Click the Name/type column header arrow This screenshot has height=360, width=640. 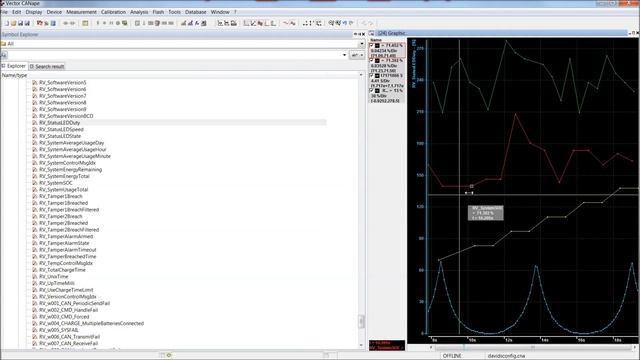tap(361, 75)
